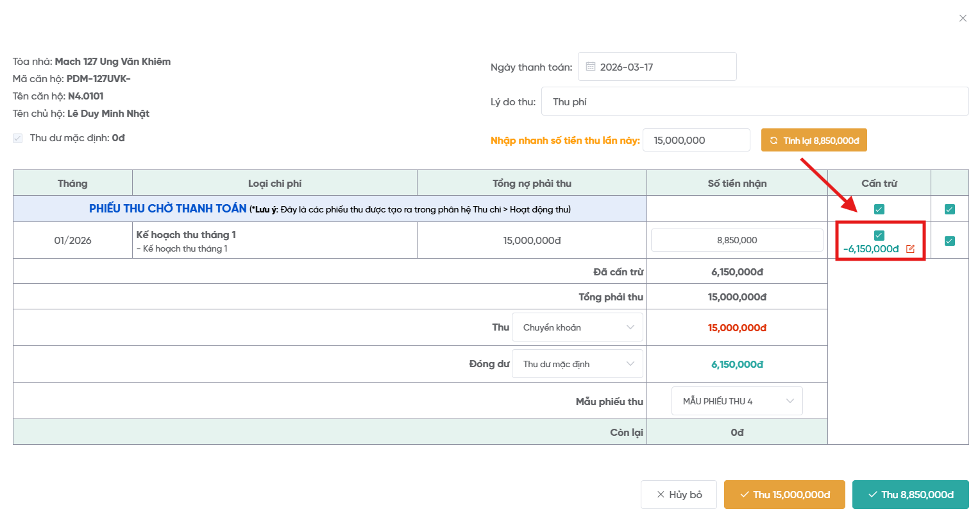Deselect the 01/2026 row checkbox
980x527 pixels.
tap(950, 241)
